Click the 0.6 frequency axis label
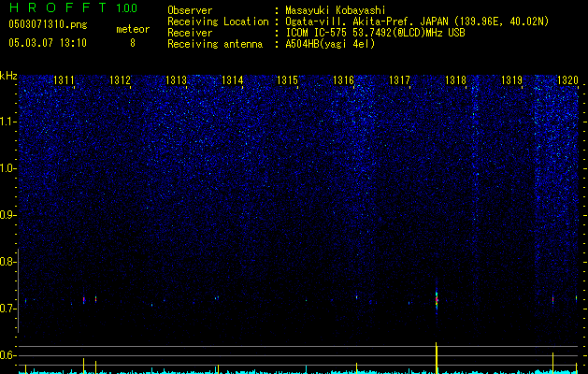 click(x=7, y=355)
